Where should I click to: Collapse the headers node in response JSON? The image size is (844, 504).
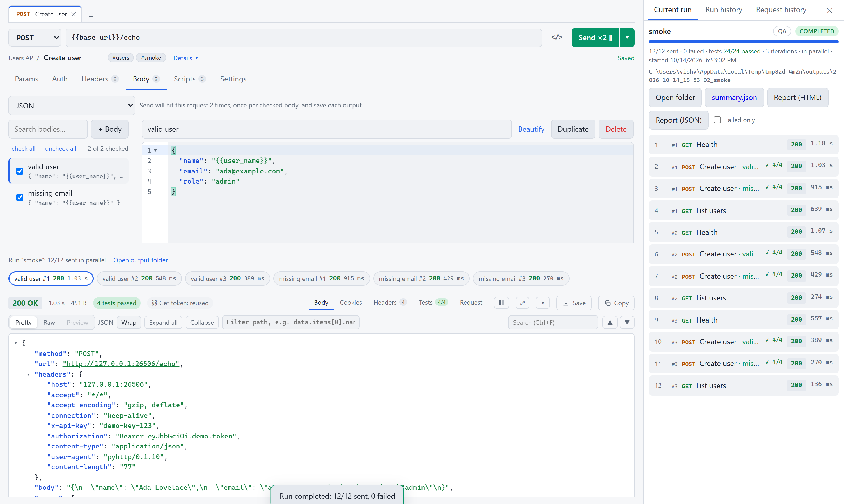29,374
